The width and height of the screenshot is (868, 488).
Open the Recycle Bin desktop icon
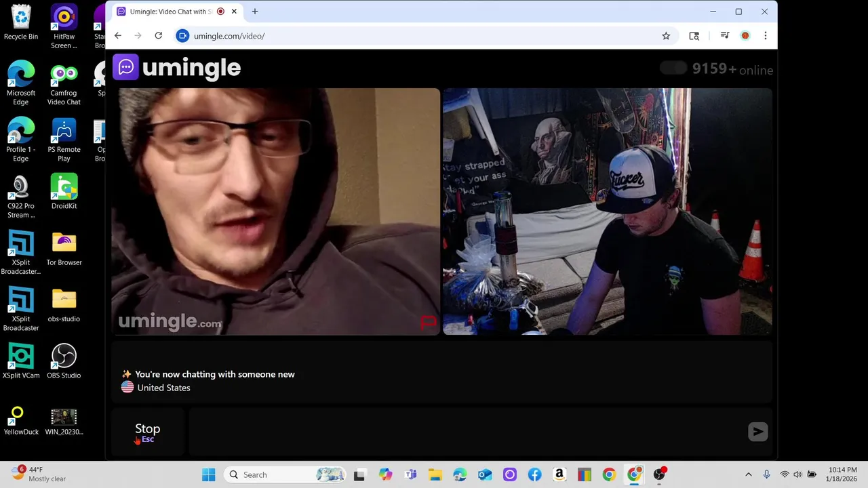point(21,22)
